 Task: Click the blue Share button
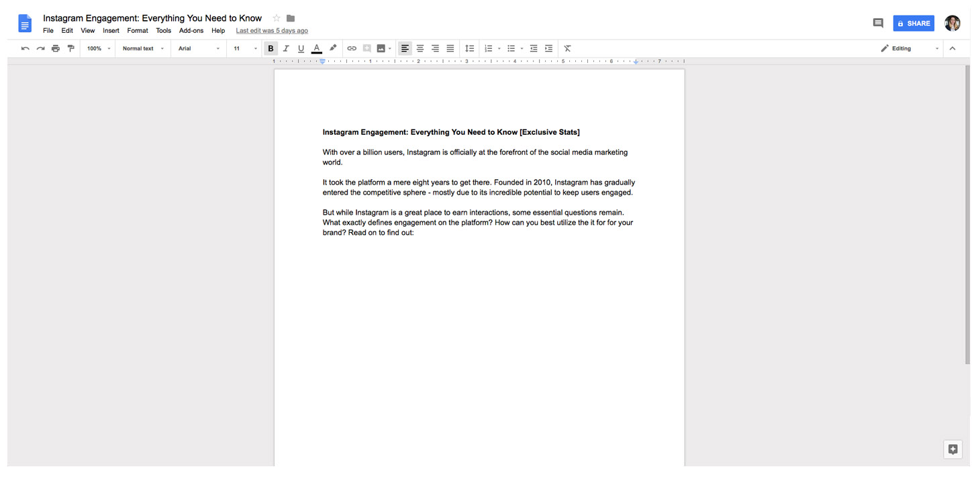pos(914,23)
